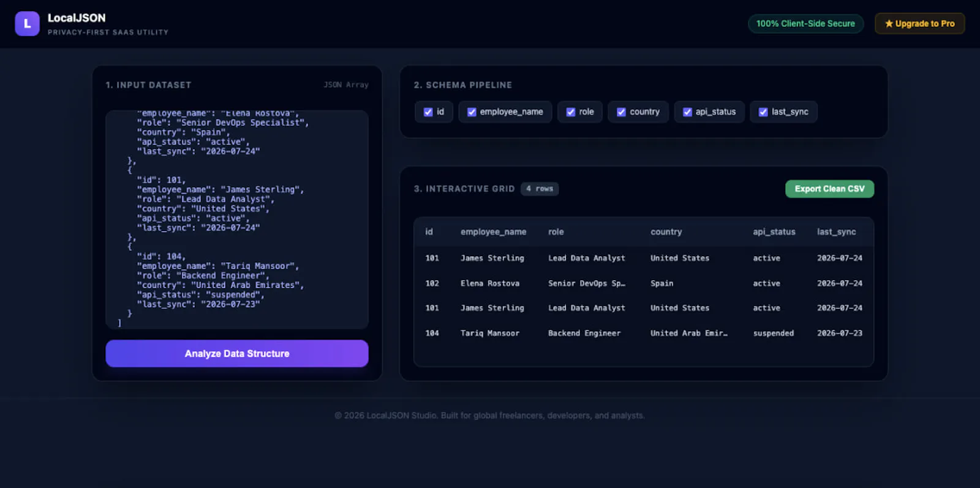
Task: Click the 2026-07-23 last_sync cell
Action: [840, 333]
